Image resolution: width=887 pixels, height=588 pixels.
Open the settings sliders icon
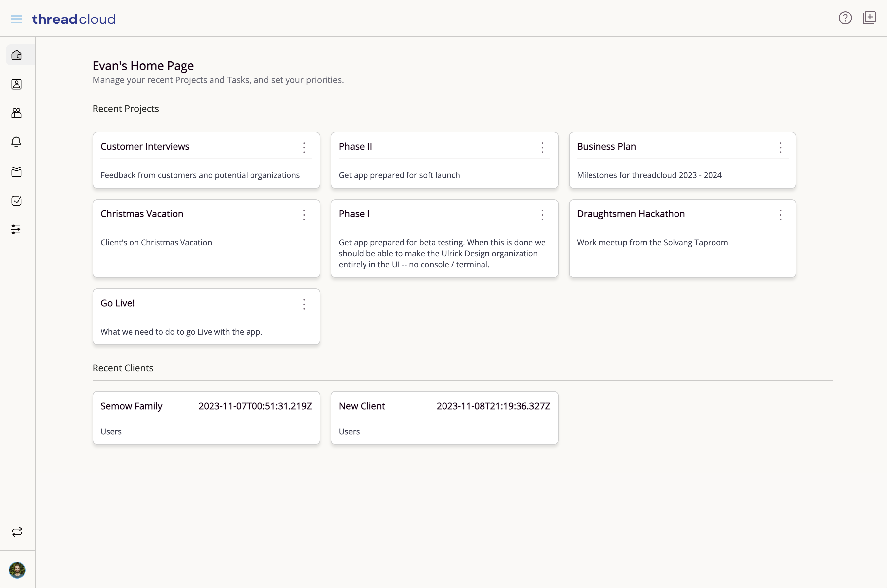pyautogui.click(x=17, y=229)
